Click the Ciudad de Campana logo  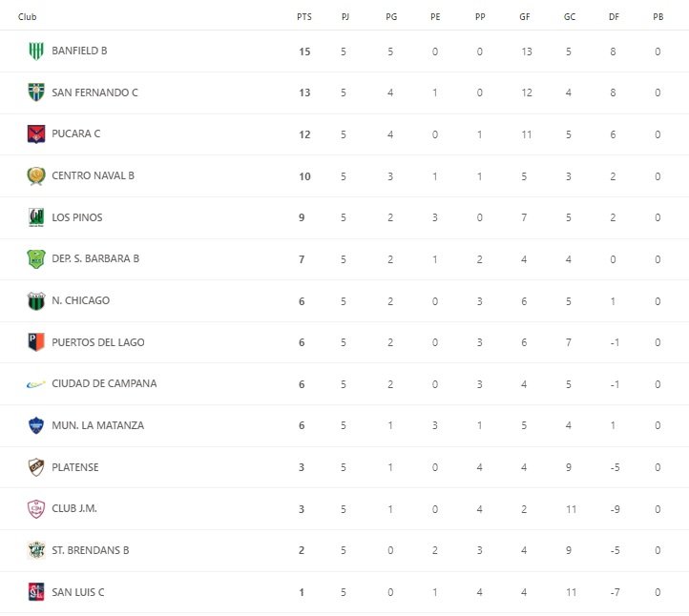point(36,383)
